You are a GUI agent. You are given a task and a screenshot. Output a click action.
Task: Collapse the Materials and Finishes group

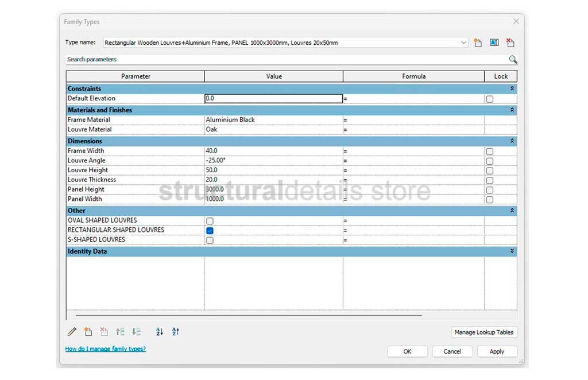pos(512,110)
